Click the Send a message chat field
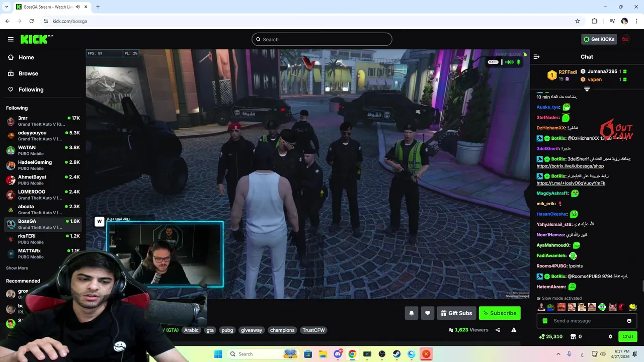The image size is (644, 362). (586, 321)
